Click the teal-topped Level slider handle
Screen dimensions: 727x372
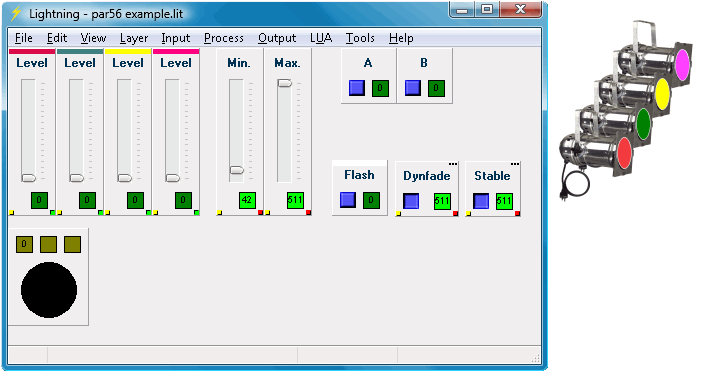[77, 178]
